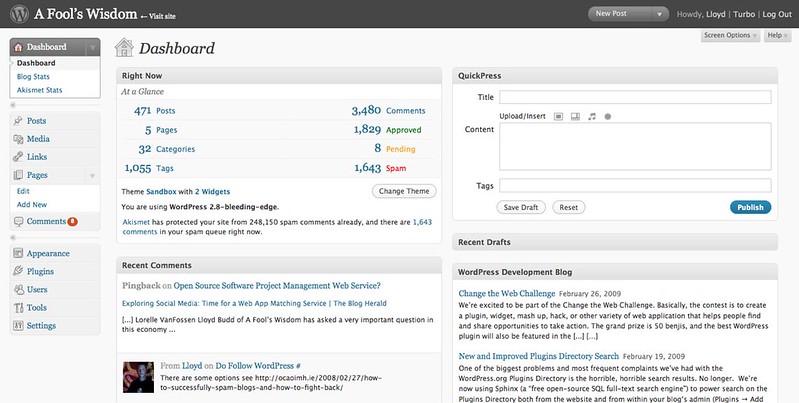Click the Posts pushpin icon

[x=18, y=121]
